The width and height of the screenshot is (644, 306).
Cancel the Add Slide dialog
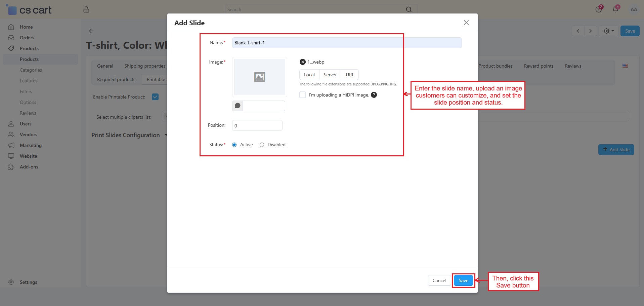coord(439,280)
